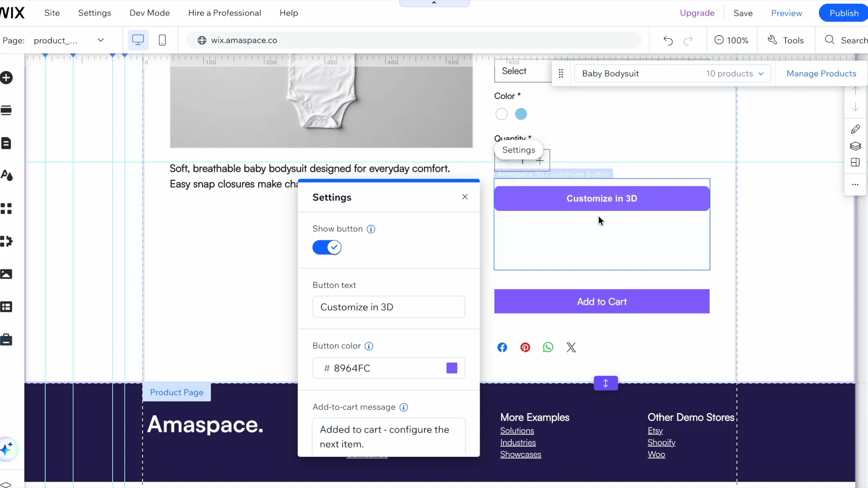868x488 pixels.
Task: Click the Publish button
Action: (x=844, y=13)
